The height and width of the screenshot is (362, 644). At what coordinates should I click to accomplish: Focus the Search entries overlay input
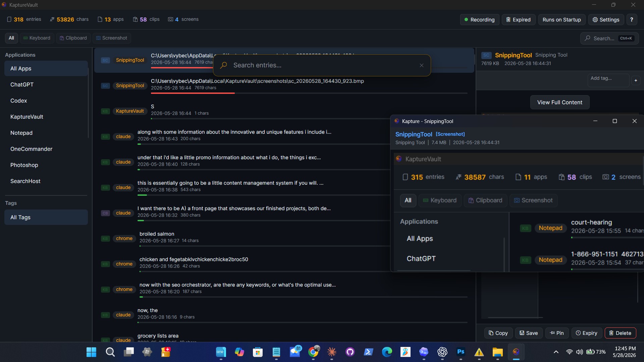point(322,65)
